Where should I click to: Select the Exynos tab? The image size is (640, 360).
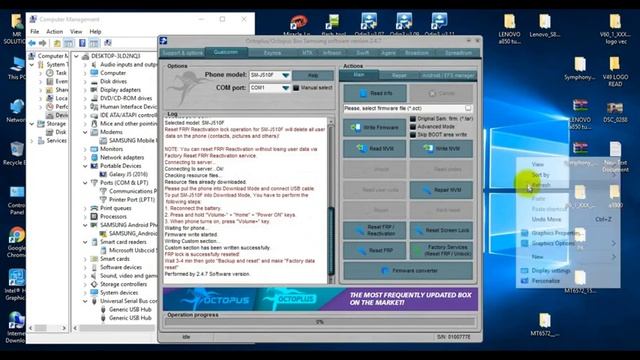(x=272, y=53)
